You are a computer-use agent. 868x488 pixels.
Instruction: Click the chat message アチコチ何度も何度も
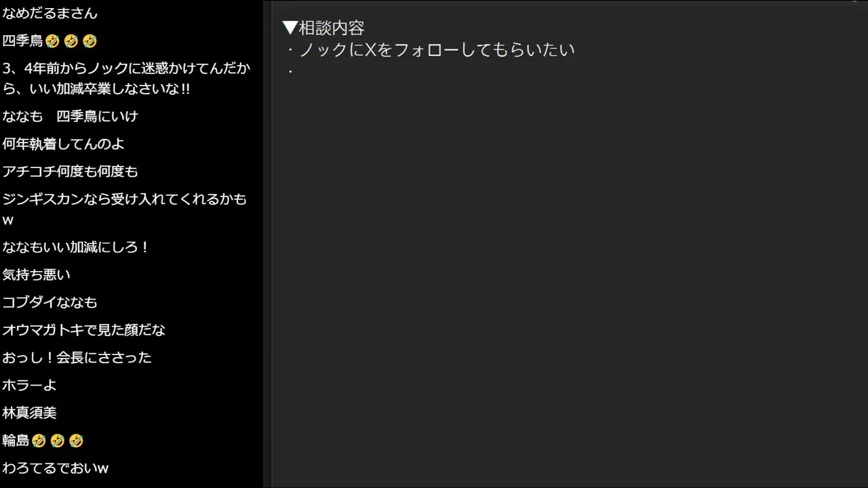(x=70, y=171)
